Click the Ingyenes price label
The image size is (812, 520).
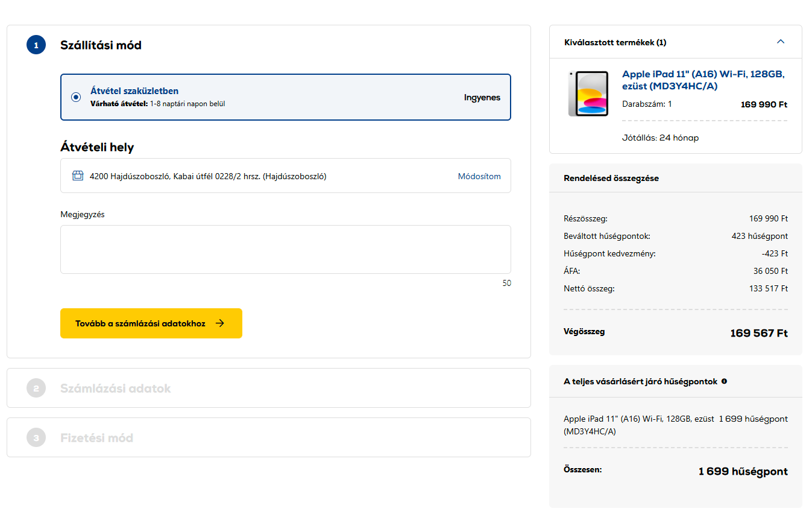click(482, 97)
